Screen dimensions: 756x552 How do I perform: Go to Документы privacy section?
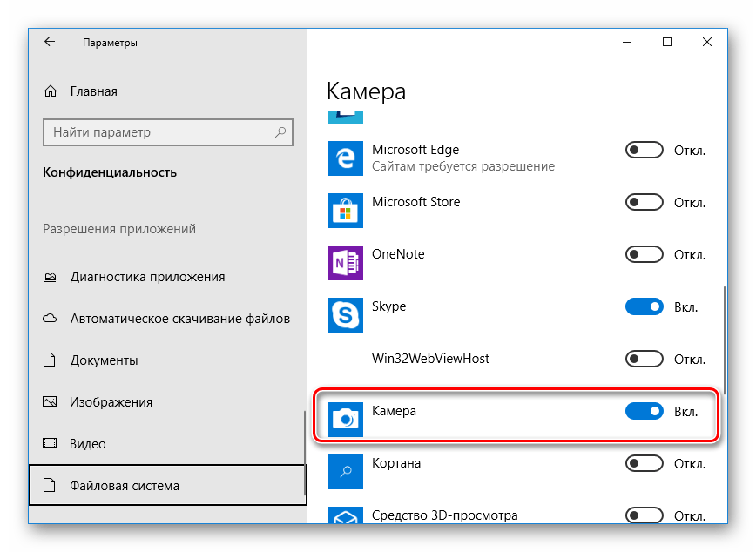pyautogui.click(x=104, y=360)
